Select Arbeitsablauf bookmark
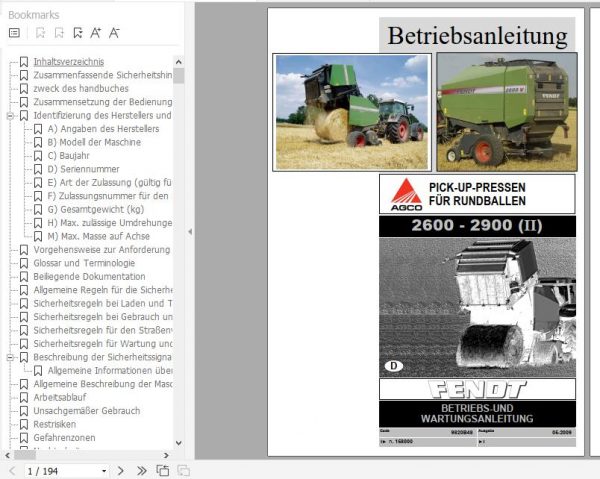This screenshot has width=600, height=479. pyautogui.click(x=60, y=397)
